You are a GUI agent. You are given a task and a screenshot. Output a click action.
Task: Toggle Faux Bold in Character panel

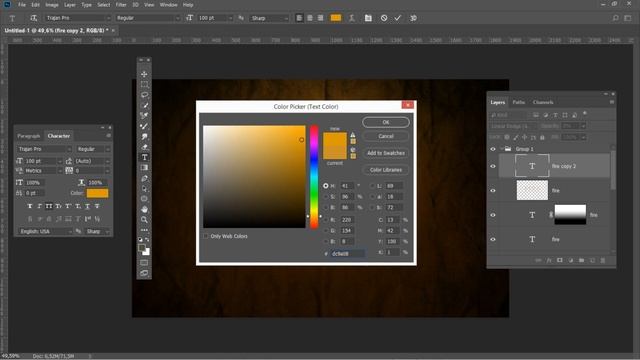[30, 206]
